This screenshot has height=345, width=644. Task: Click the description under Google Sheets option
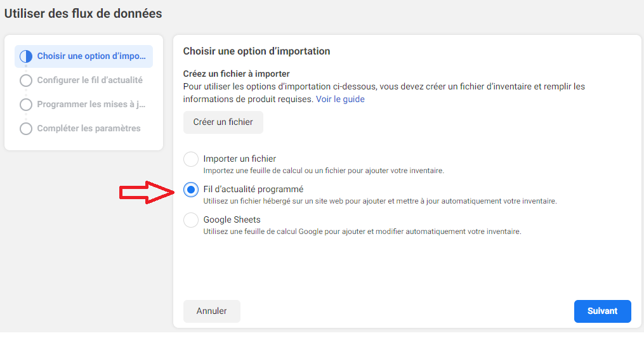tap(362, 231)
